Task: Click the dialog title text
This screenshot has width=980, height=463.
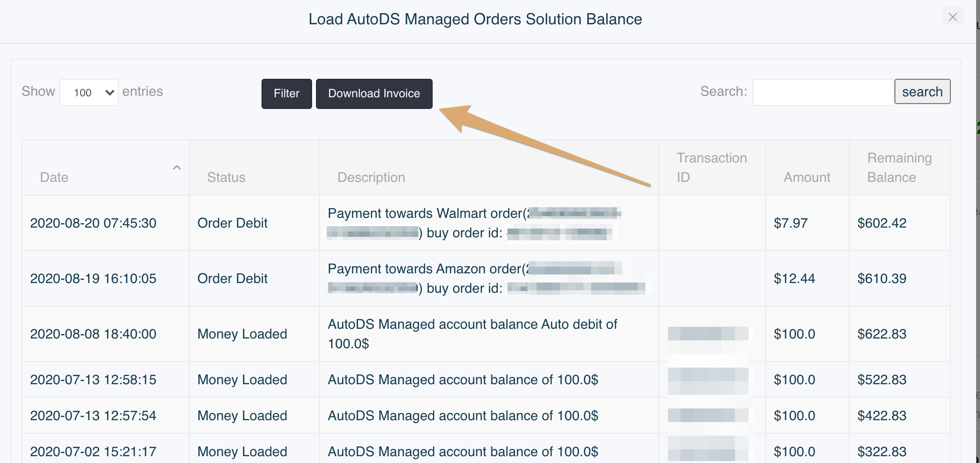Action: click(x=475, y=19)
